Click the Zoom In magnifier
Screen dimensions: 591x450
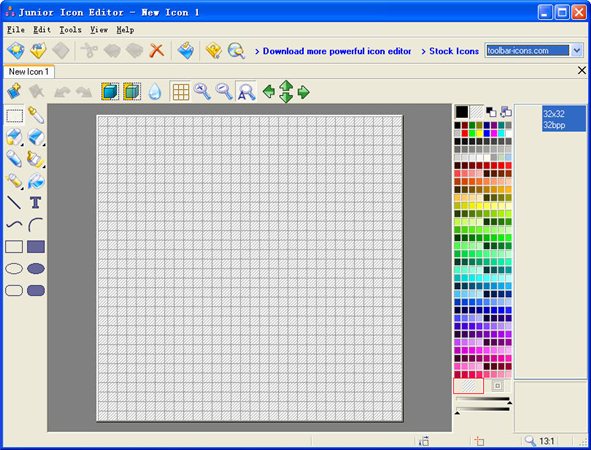point(202,91)
